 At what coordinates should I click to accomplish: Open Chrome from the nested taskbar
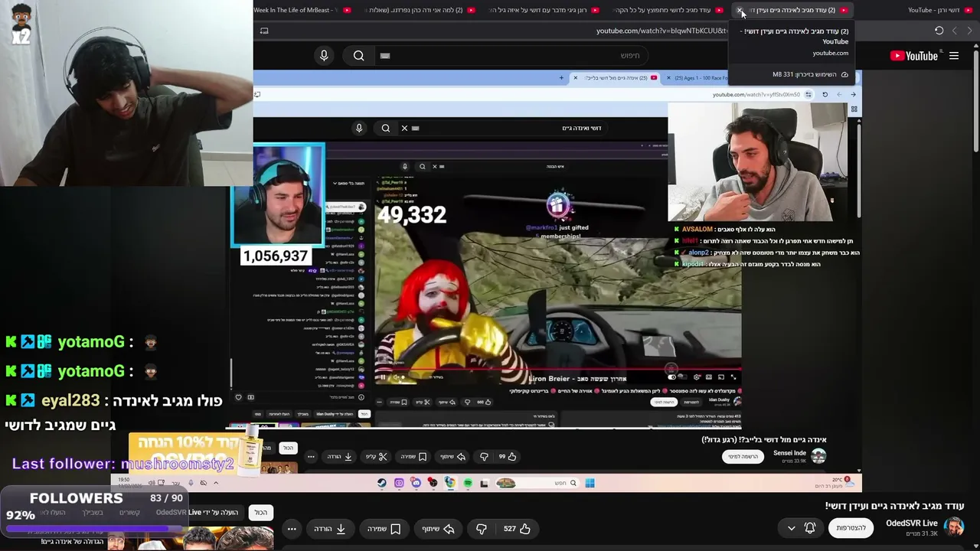[450, 483]
